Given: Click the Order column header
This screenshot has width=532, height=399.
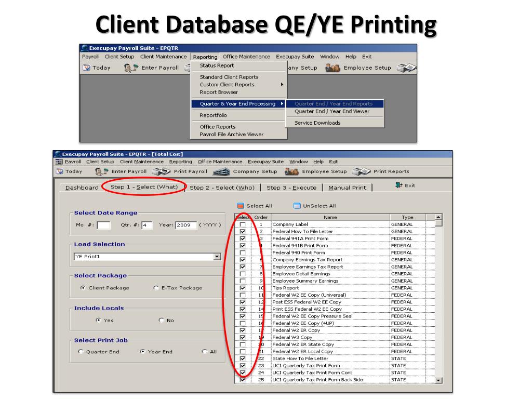Looking at the screenshot, I should click(x=261, y=217).
